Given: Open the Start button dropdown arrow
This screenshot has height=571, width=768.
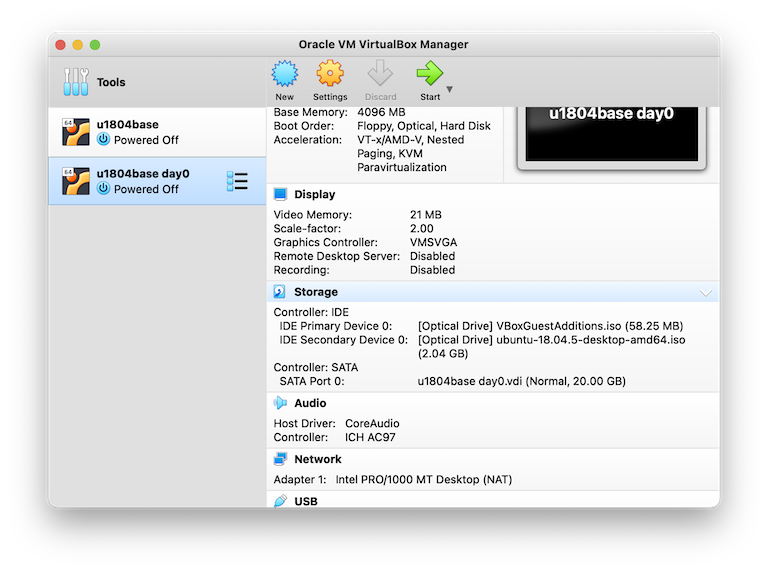Looking at the screenshot, I should pos(450,89).
